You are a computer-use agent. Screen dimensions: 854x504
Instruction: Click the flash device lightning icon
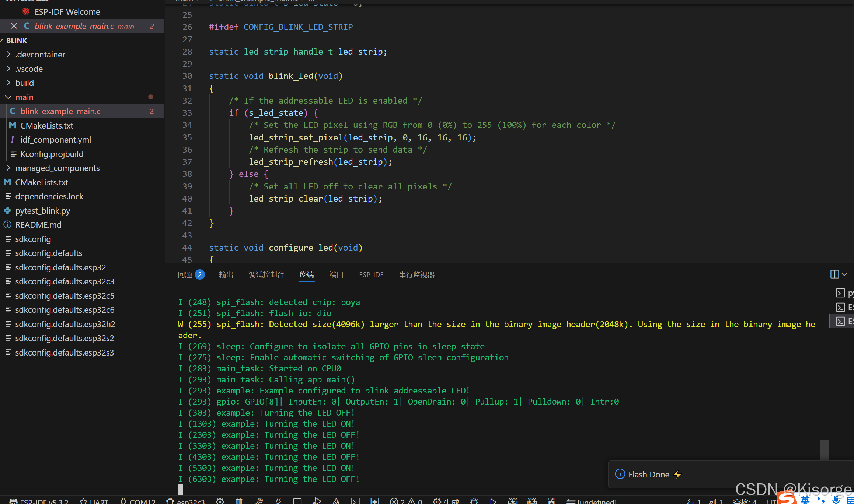[x=278, y=501]
